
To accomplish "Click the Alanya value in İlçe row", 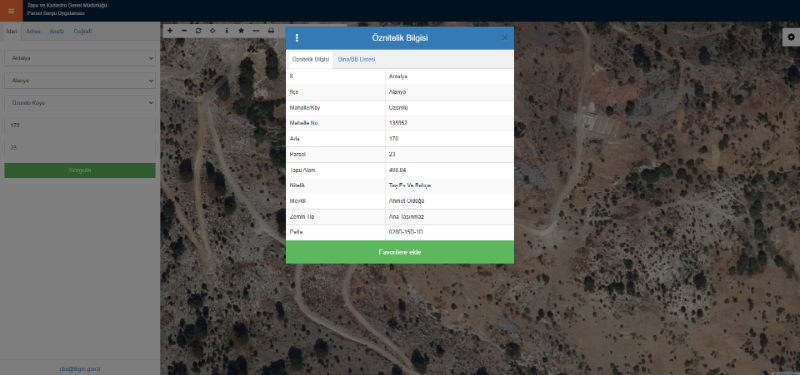I will (397, 92).
